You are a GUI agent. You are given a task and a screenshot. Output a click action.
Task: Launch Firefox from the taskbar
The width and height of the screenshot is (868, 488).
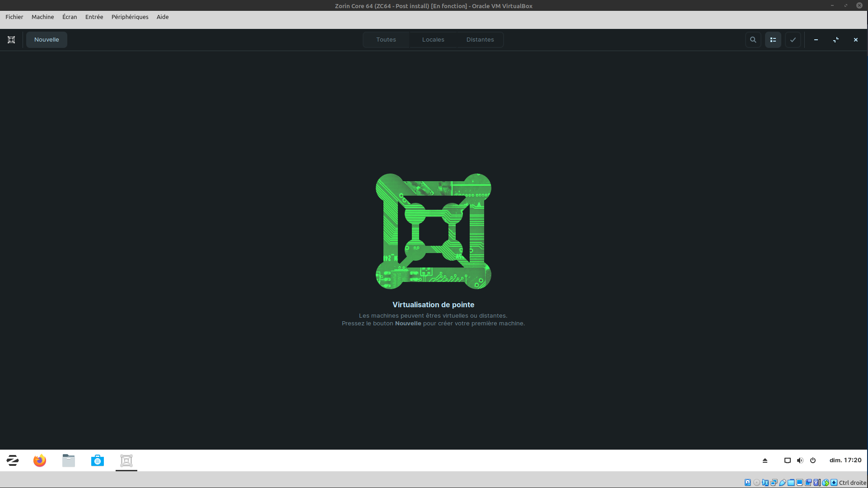click(40, 460)
